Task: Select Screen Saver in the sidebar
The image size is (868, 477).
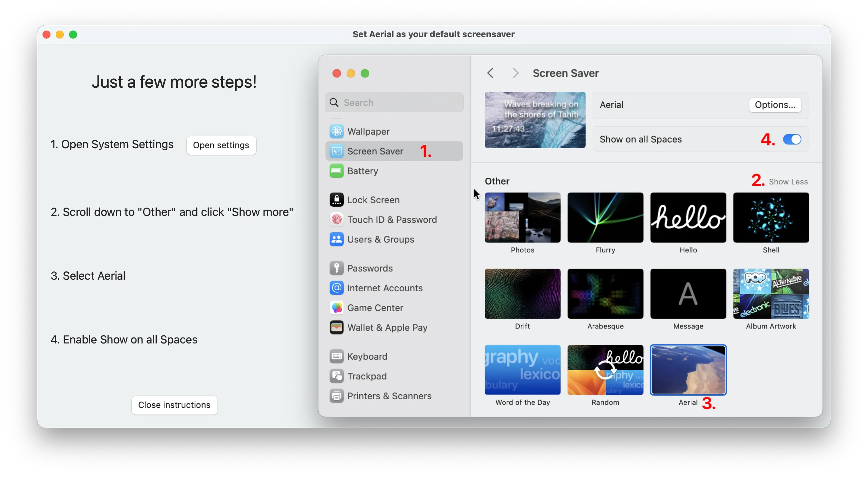Action: click(x=394, y=151)
